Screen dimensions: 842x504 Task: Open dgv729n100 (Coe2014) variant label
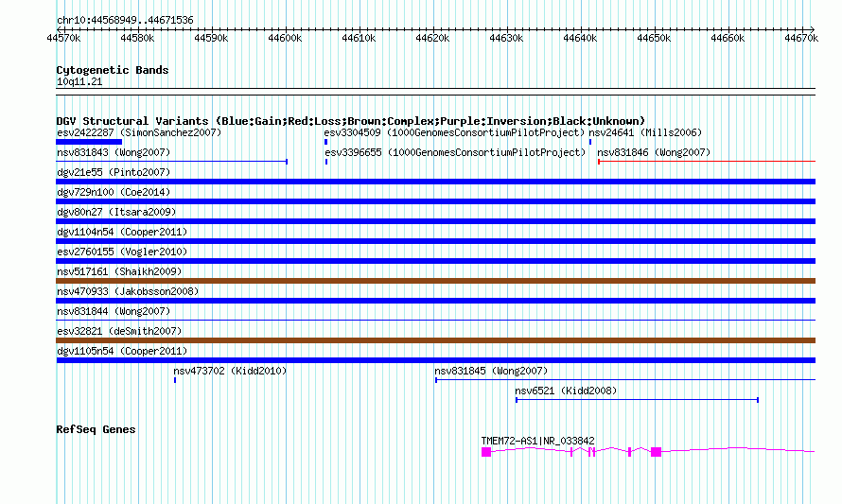coord(114,192)
